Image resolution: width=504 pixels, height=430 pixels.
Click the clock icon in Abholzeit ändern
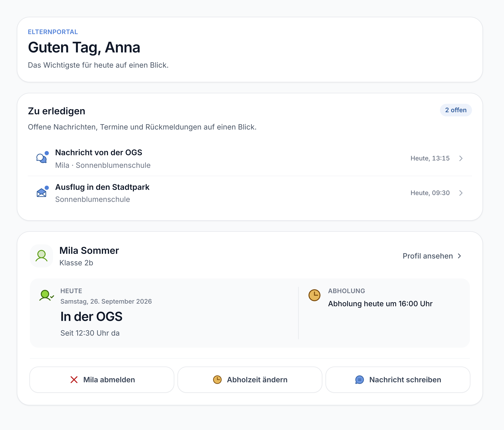[217, 380]
